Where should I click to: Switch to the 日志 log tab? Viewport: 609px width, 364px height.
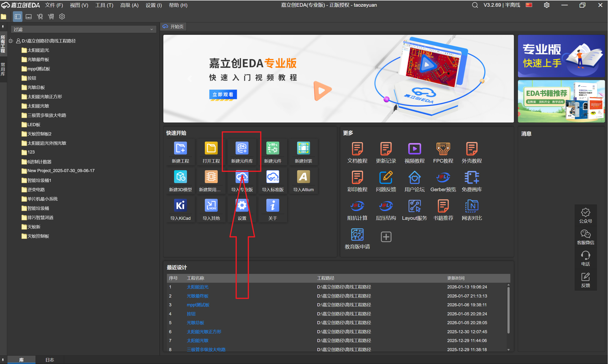(50, 359)
